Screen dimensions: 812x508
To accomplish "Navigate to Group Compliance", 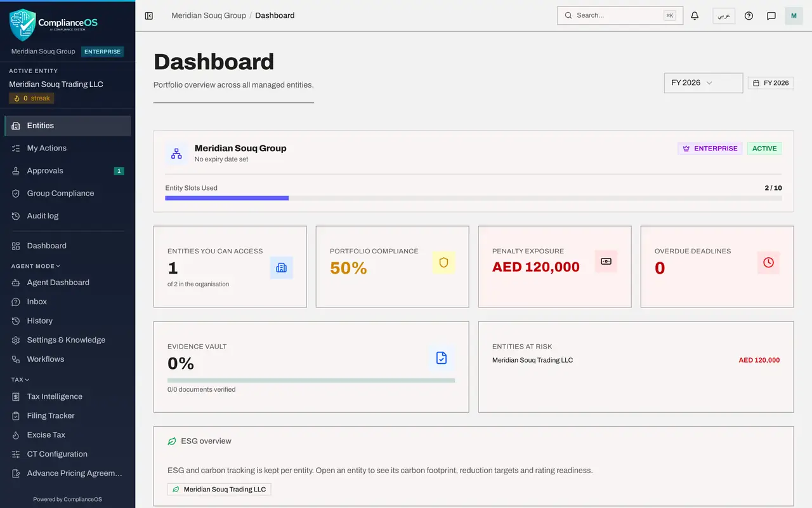I will [x=68, y=193].
